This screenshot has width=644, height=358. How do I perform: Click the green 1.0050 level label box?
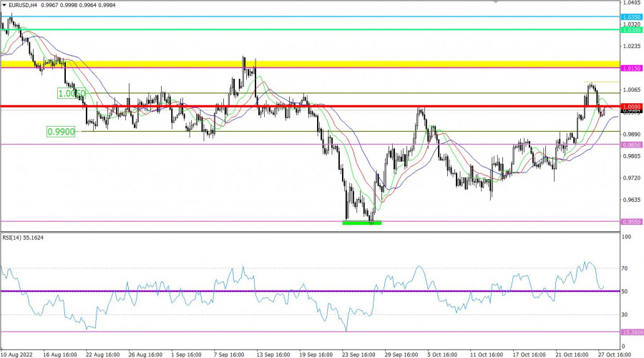[72, 94]
